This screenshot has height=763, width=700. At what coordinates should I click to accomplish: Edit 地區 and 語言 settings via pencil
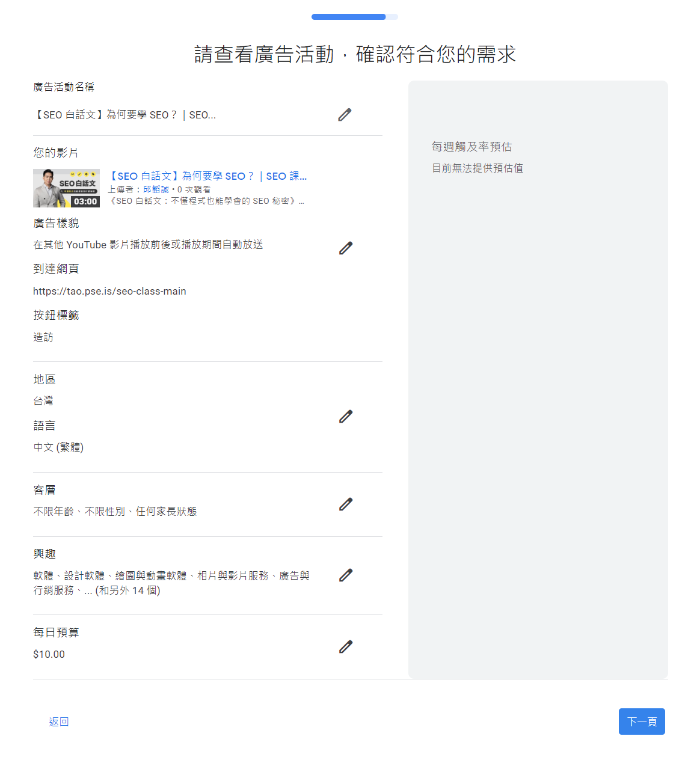pyautogui.click(x=346, y=416)
